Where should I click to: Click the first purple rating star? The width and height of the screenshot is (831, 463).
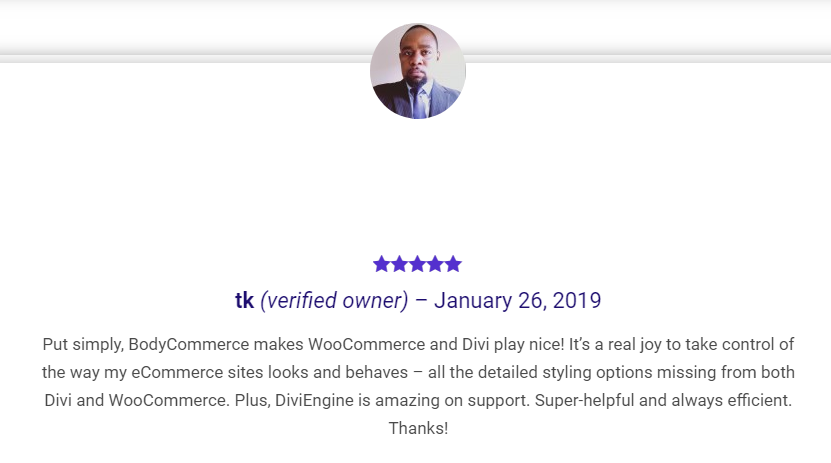381,264
